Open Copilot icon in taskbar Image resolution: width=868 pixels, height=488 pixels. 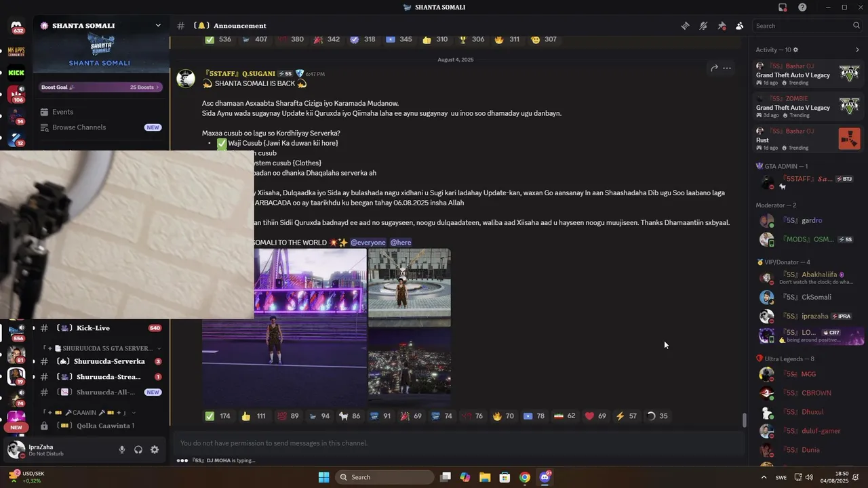[465, 477]
